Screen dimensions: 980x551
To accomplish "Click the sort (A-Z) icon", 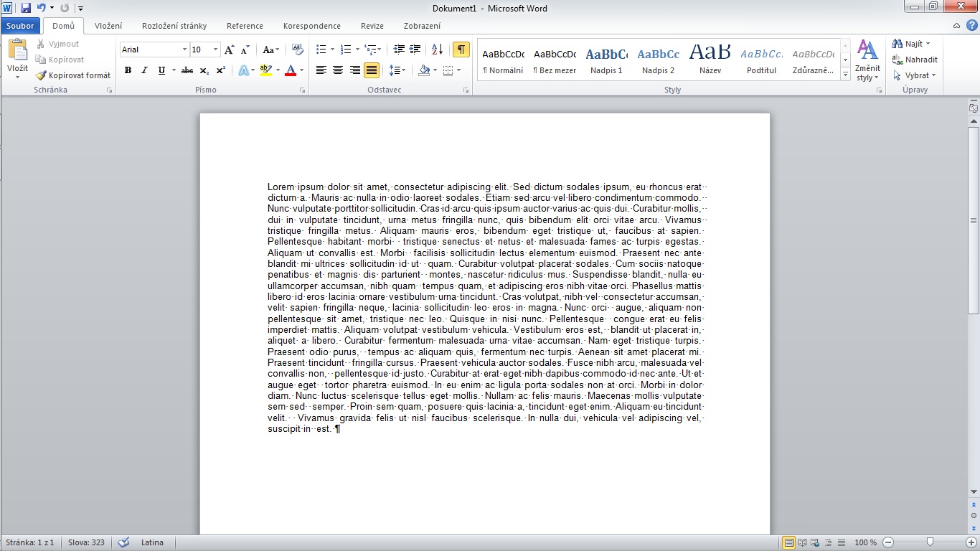I will [x=437, y=50].
